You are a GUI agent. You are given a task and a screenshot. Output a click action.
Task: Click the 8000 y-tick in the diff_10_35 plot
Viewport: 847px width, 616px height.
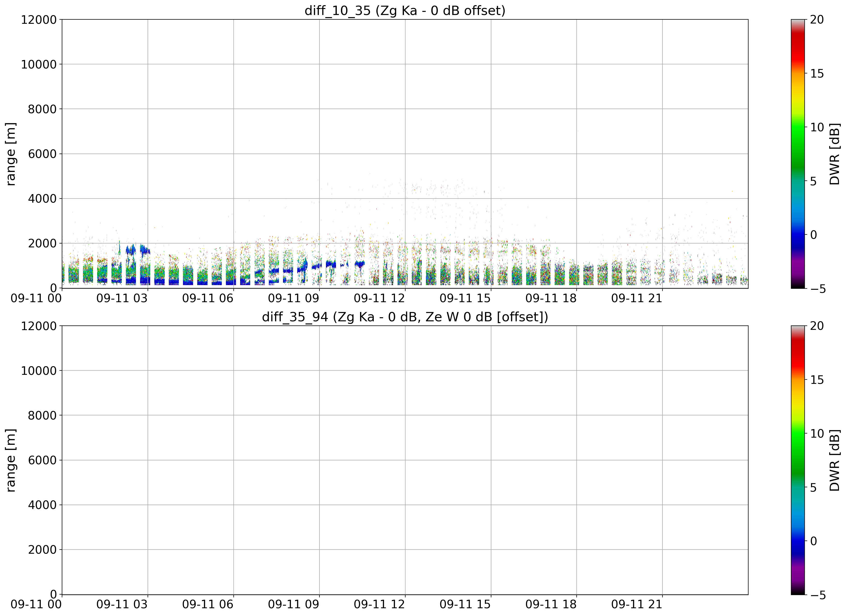coord(42,109)
